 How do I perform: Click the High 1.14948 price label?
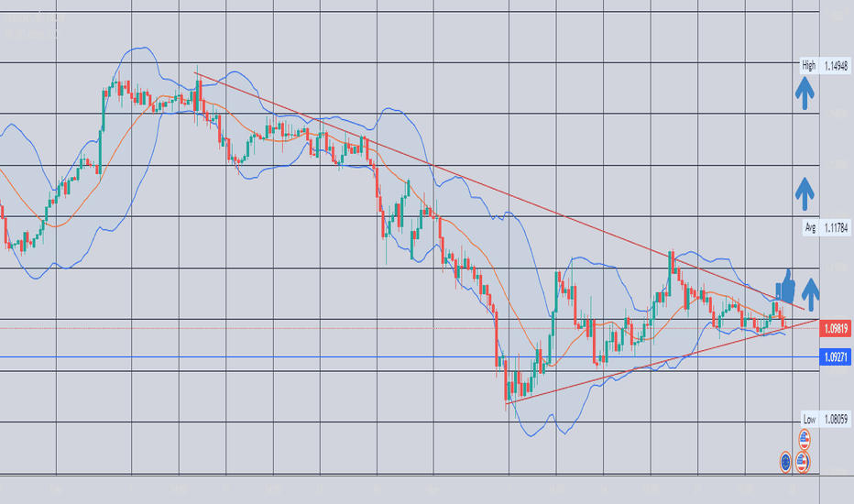[825, 65]
